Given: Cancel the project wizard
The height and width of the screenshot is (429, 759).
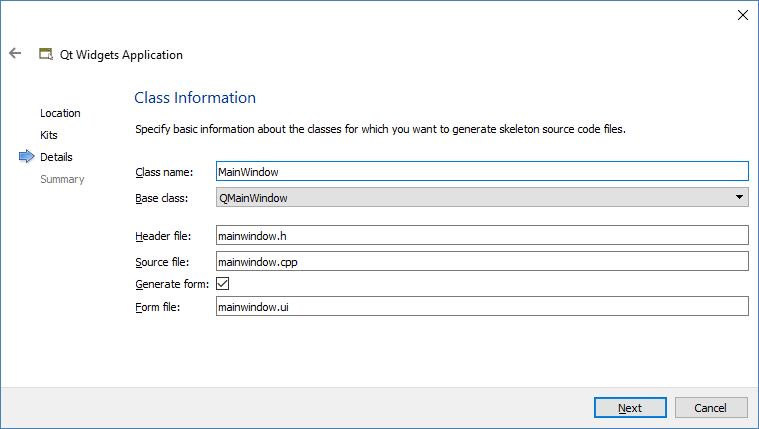Looking at the screenshot, I should [711, 408].
